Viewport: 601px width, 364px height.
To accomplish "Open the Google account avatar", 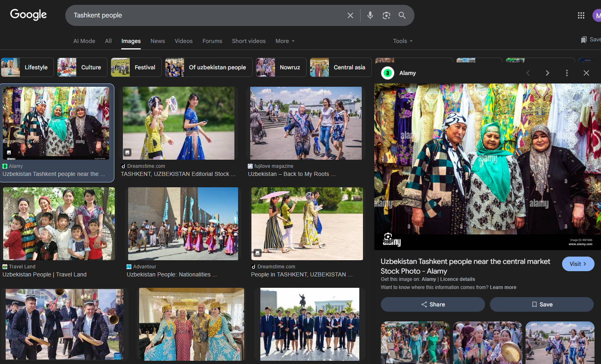I will pyautogui.click(x=597, y=16).
